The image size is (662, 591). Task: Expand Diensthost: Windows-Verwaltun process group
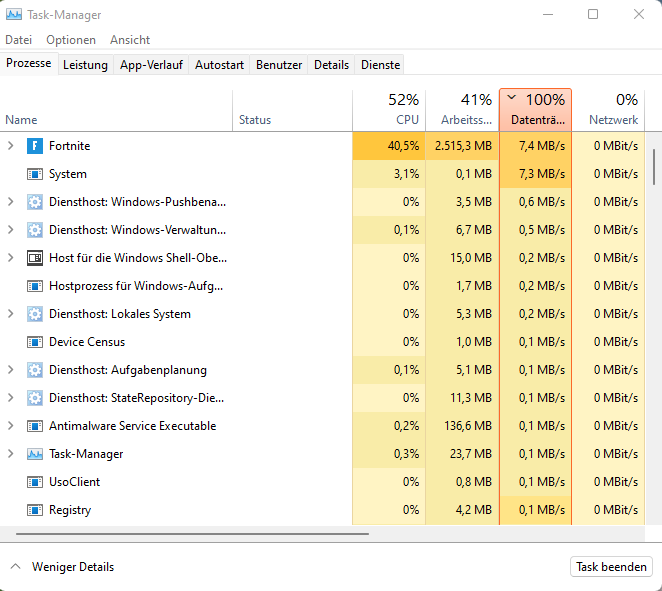coord(11,230)
